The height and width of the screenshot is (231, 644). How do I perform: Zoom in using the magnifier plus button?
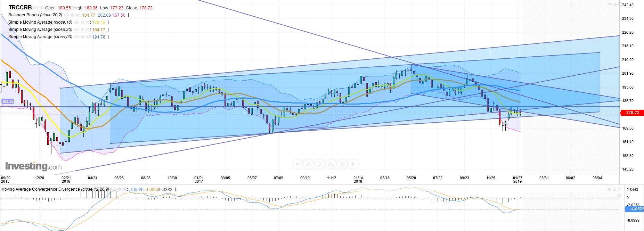[309, 164]
